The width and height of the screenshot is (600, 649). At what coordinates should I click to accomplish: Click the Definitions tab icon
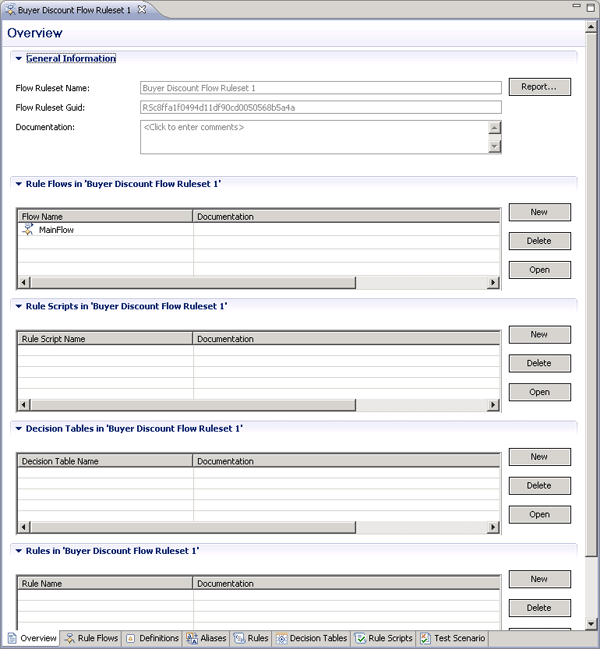click(x=131, y=638)
